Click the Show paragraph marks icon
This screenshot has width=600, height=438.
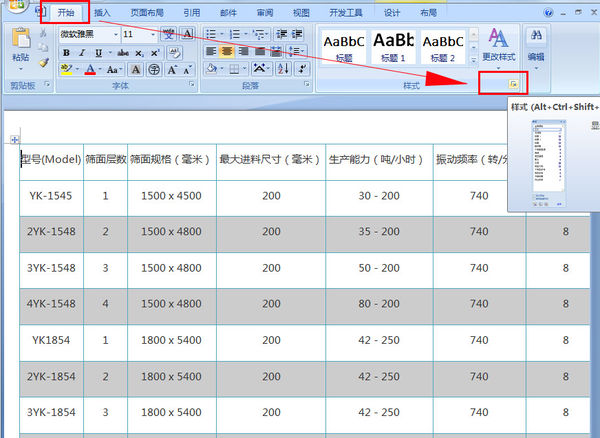302,69
